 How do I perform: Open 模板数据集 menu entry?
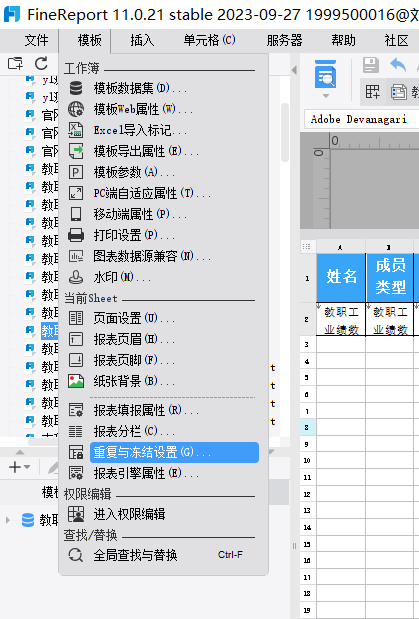140,88
